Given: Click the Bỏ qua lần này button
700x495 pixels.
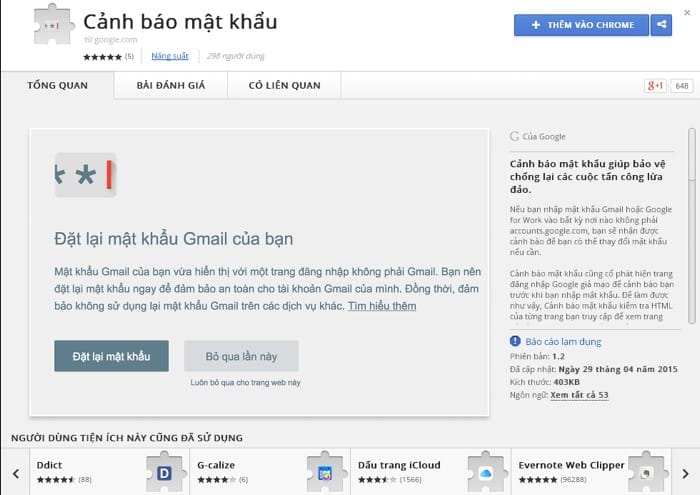Looking at the screenshot, I should [241, 356].
